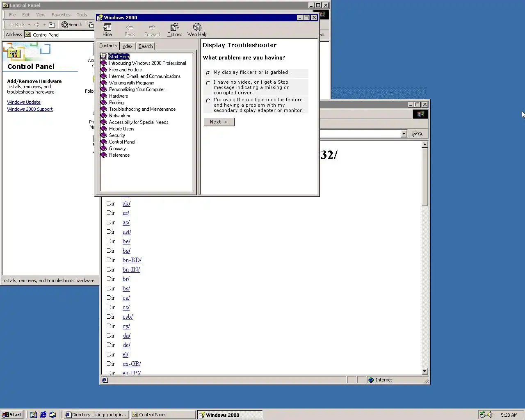Click Show Desktop icon in quick launch
Screen dimensions: 525x420
[x=34, y=415]
